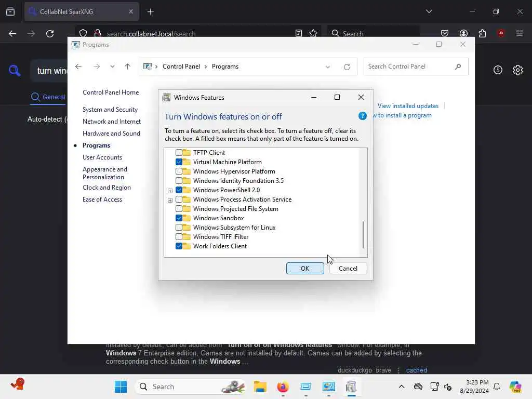Image resolution: width=532 pixels, height=399 pixels.
Task: Open Firefox list all tabs chevron
Action: point(429,11)
